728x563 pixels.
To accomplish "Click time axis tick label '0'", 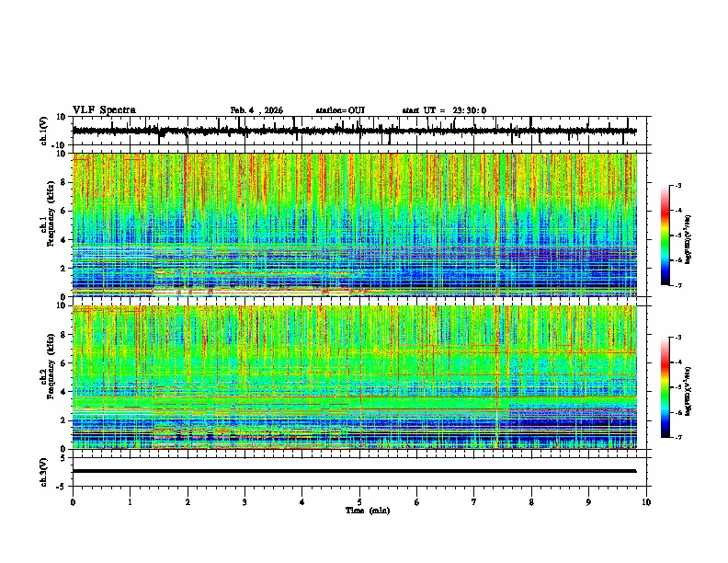I will [x=73, y=502].
